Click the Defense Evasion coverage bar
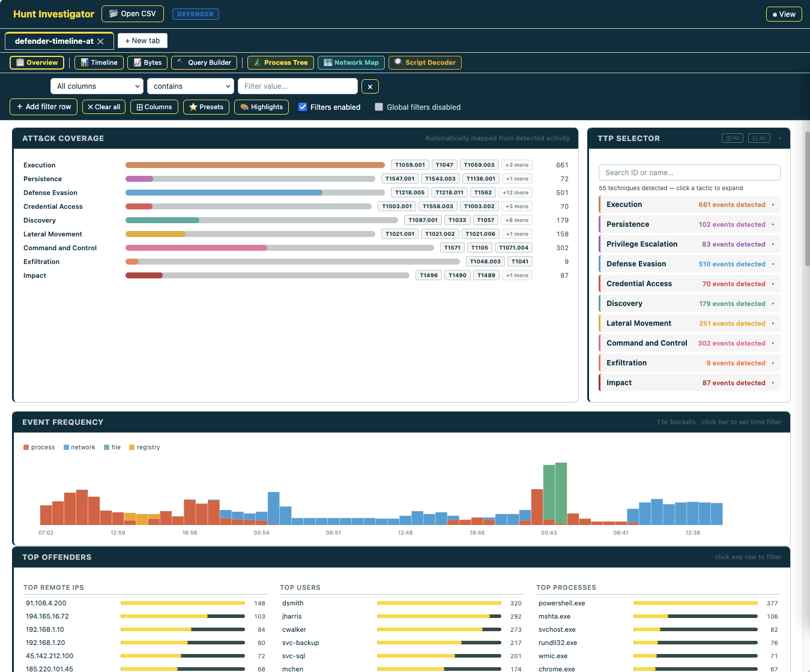 click(x=255, y=193)
